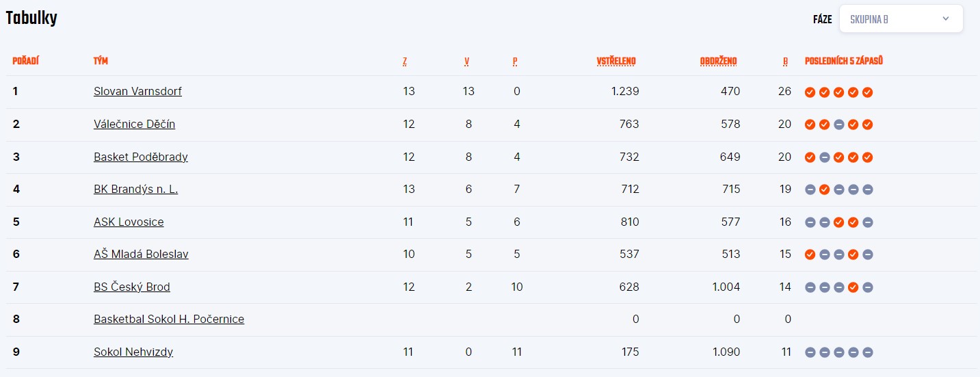Open the Basketbal Sokol H. Počernice link
This screenshot has height=377, width=980.
coord(169,319)
